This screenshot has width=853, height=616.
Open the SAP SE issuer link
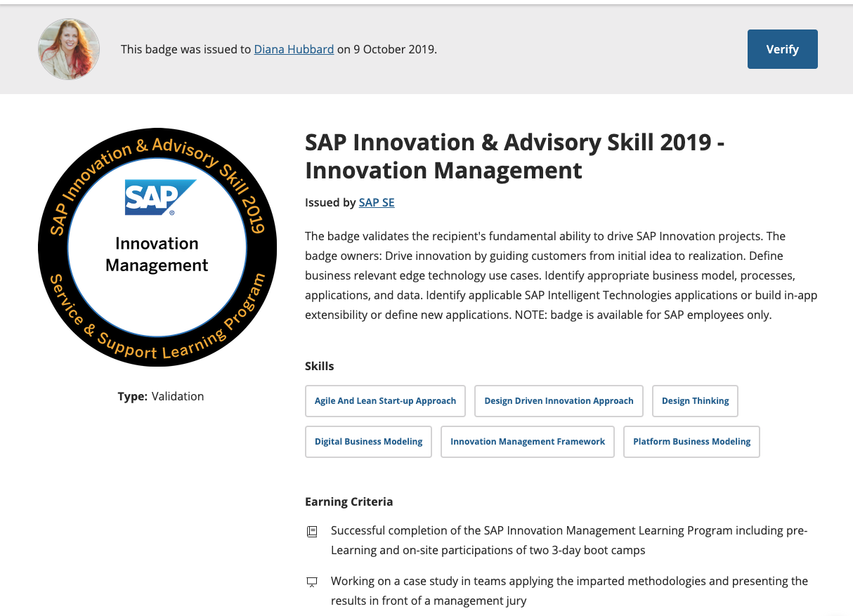point(377,202)
